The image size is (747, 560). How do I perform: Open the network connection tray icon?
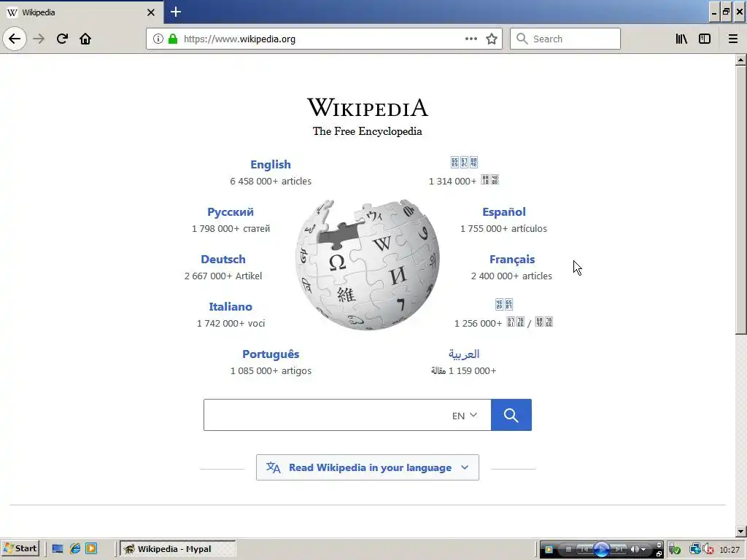coord(695,549)
